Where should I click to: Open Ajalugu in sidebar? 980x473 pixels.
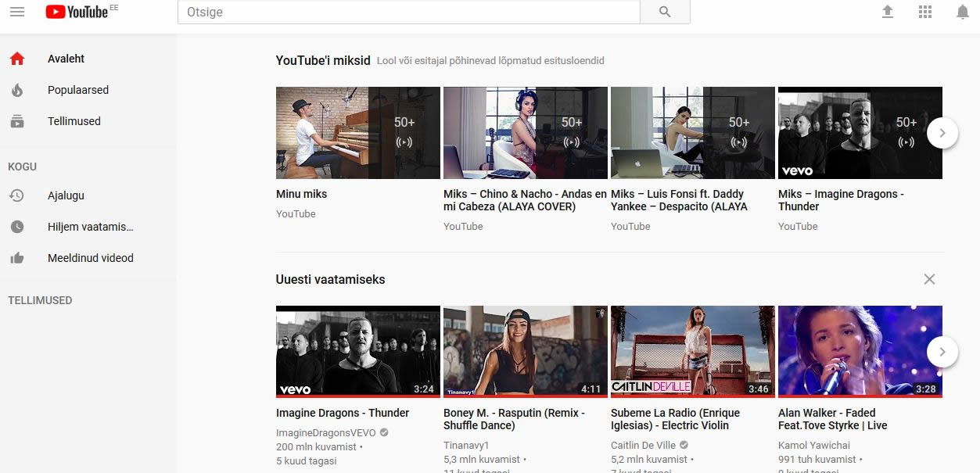point(88,195)
